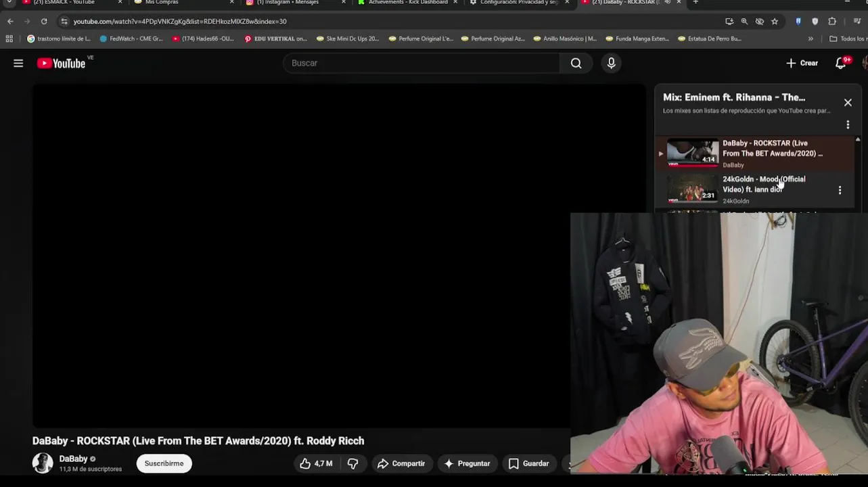Open options for the 24kGoldn Mood video
This screenshot has height=487, width=868.
coord(840,190)
